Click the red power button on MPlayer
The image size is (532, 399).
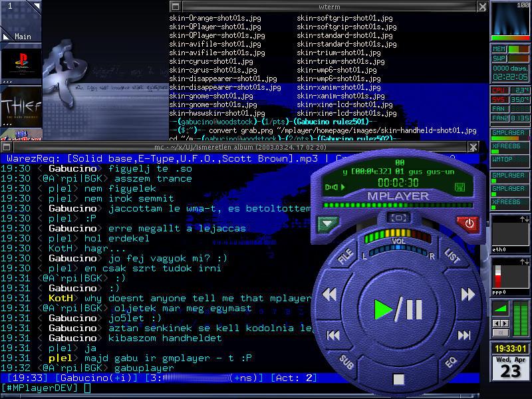pyautogui.click(x=468, y=223)
